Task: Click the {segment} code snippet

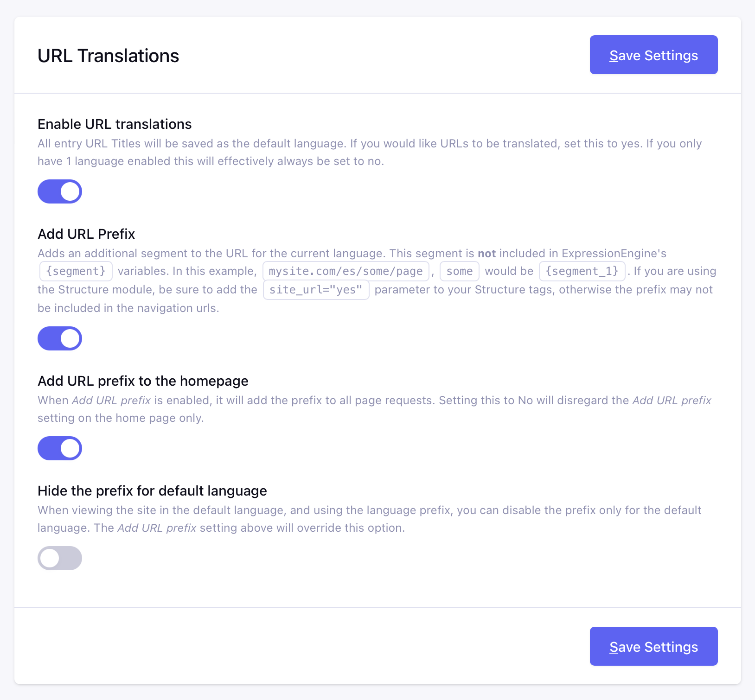Action: click(76, 271)
